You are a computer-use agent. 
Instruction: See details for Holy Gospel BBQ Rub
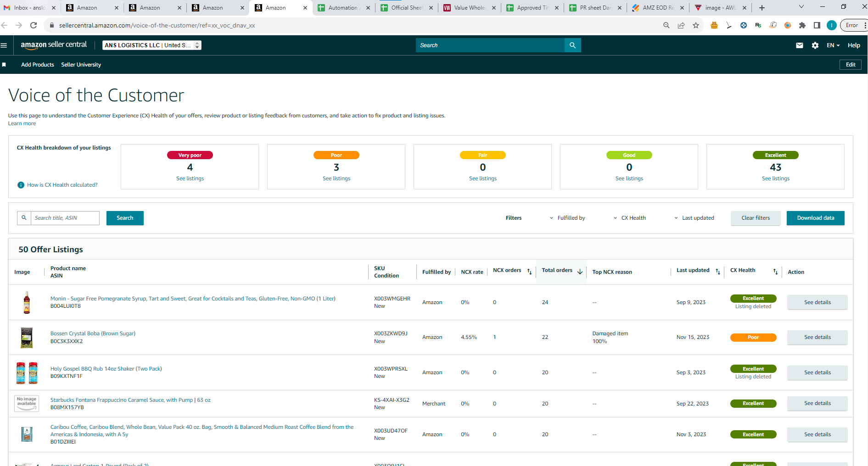(818, 372)
